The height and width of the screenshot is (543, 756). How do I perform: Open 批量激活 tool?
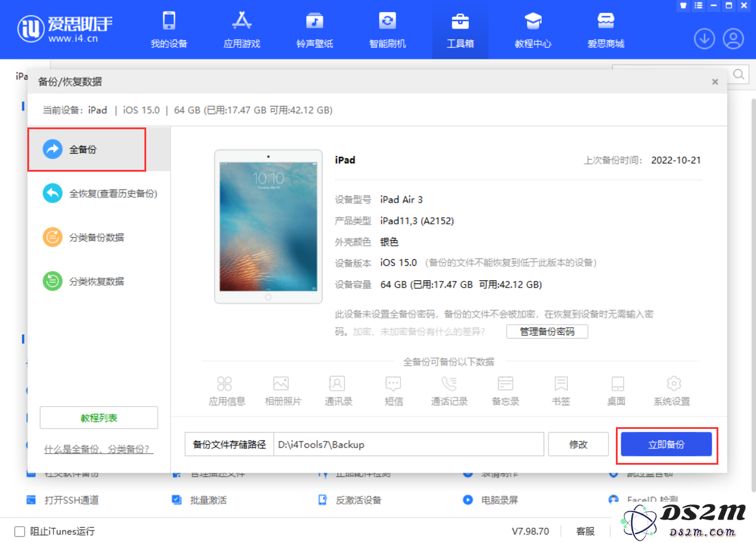click(x=200, y=501)
